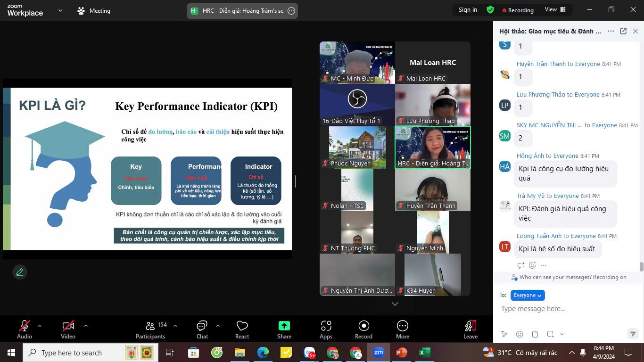Screen dimensions: 644x362
Task: Select MC - Minh Đức video tile
Action: tap(357, 63)
